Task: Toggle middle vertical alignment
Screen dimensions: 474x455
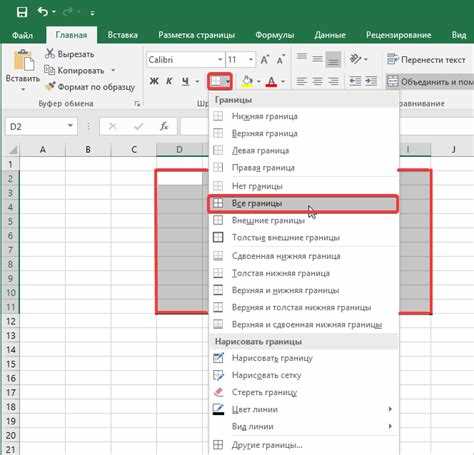Action: coord(317,59)
